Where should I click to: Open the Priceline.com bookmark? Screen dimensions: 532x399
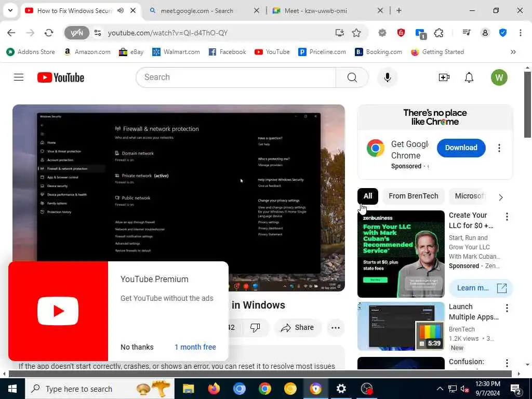click(322, 52)
